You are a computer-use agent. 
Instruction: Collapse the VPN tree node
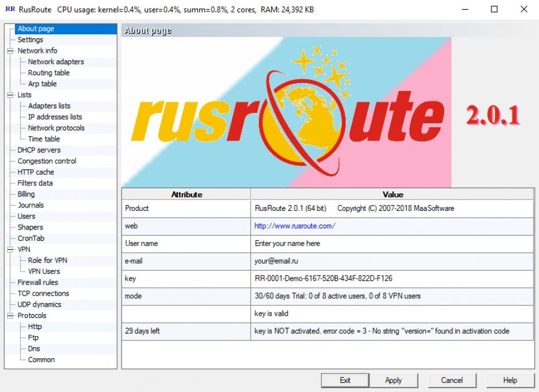click(10, 249)
